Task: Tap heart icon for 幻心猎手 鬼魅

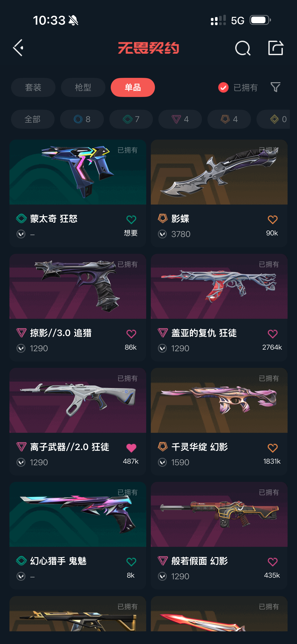Action: coord(131,562)
